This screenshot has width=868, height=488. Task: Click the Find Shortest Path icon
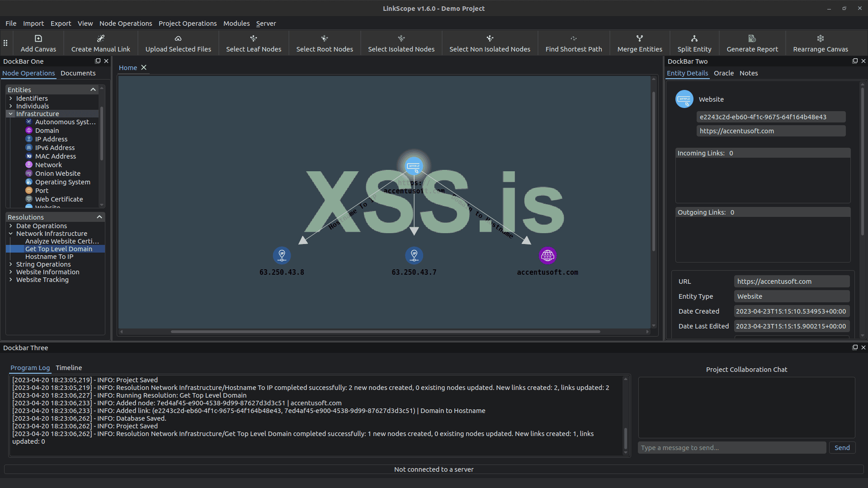(x=573, y=39)
